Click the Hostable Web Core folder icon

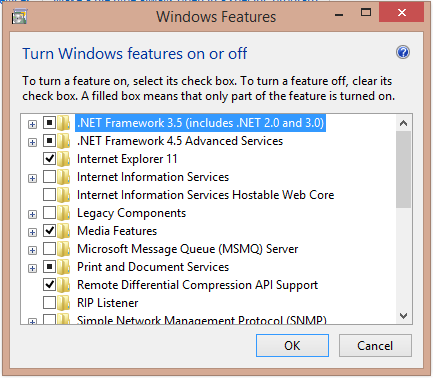tap(63, 195)
